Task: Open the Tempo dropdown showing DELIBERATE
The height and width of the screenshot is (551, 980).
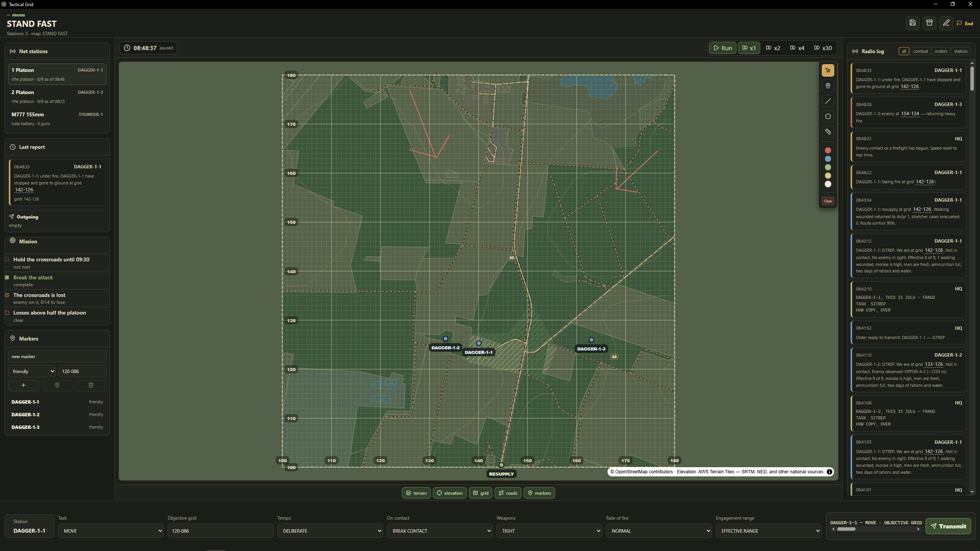Action: [x=330, y=531]
